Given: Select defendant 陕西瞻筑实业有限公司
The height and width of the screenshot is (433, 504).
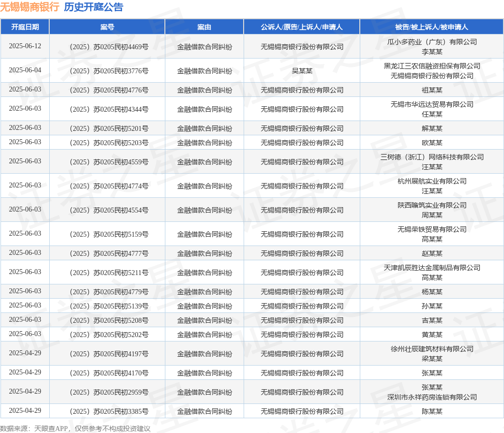Looking at the screenshot, I should 432,205.
